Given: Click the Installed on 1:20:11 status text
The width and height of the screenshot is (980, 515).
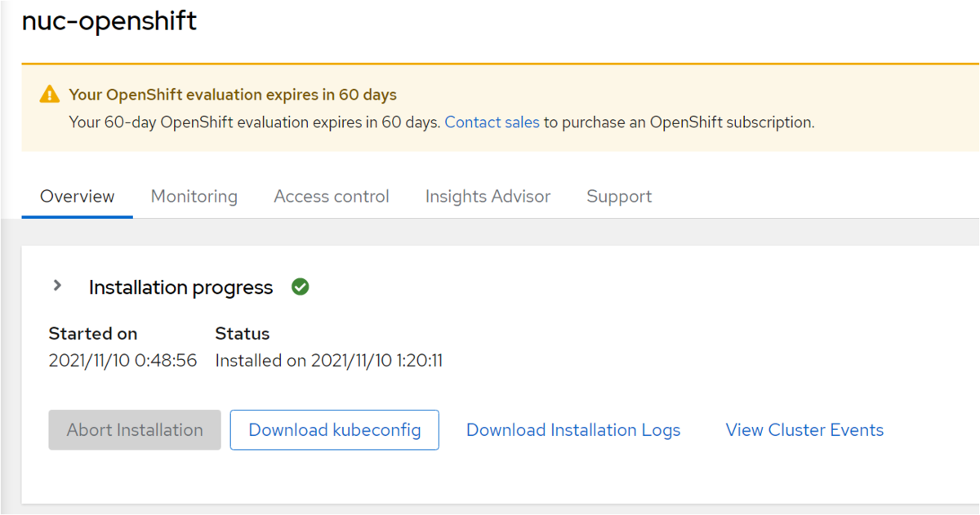Looking at the screenshot, I should pyautogui.click(x=328, y=361).
